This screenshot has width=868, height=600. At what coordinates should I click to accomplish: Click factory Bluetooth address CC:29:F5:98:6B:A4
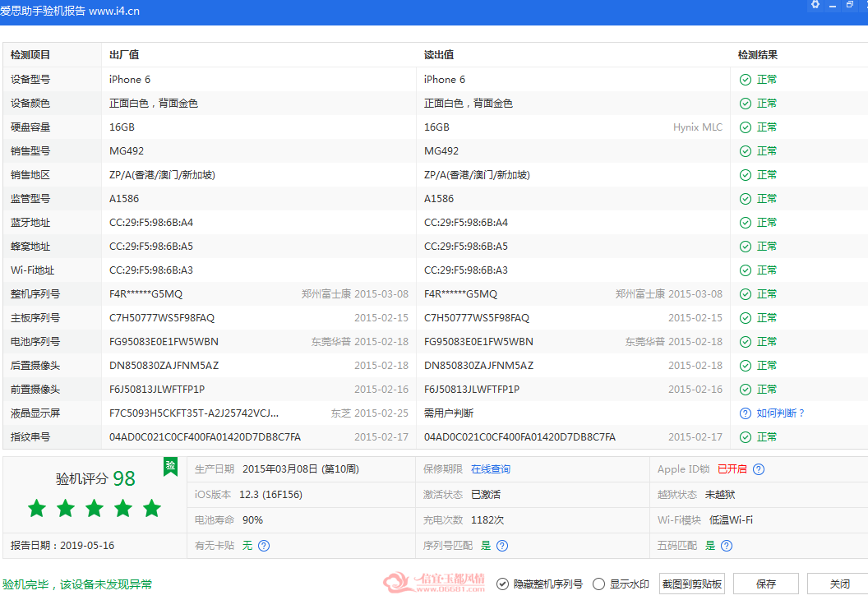[151, 223]
